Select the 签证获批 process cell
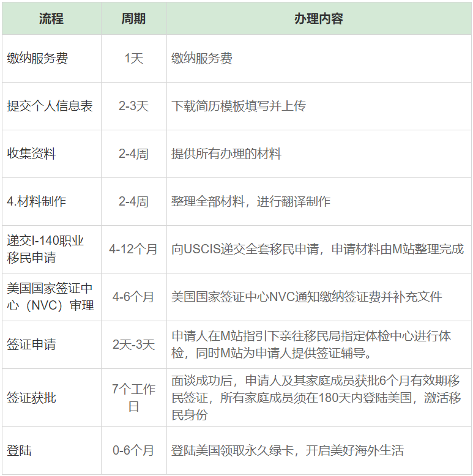The image size is (473, 476). point(32,398)
